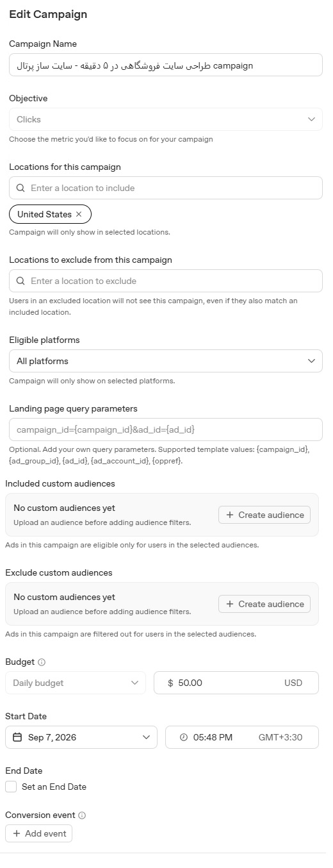Click the search icon in exclude location field

click(x=20, y=281)
